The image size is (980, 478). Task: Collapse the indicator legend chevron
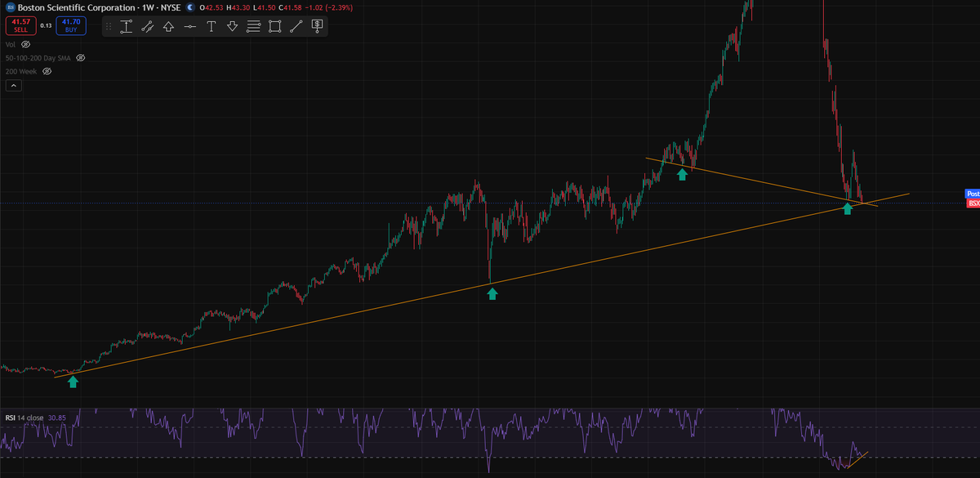(13, 87)
